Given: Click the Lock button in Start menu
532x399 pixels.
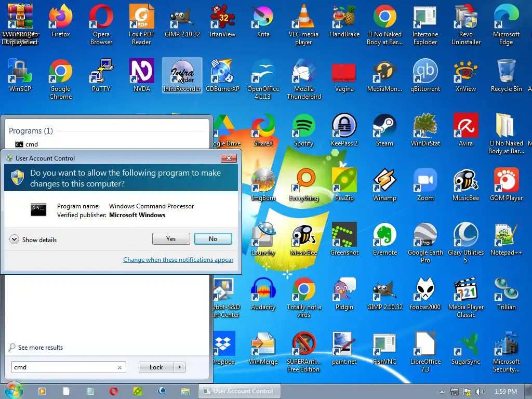Looking at the screenshot, I should 156,367.
